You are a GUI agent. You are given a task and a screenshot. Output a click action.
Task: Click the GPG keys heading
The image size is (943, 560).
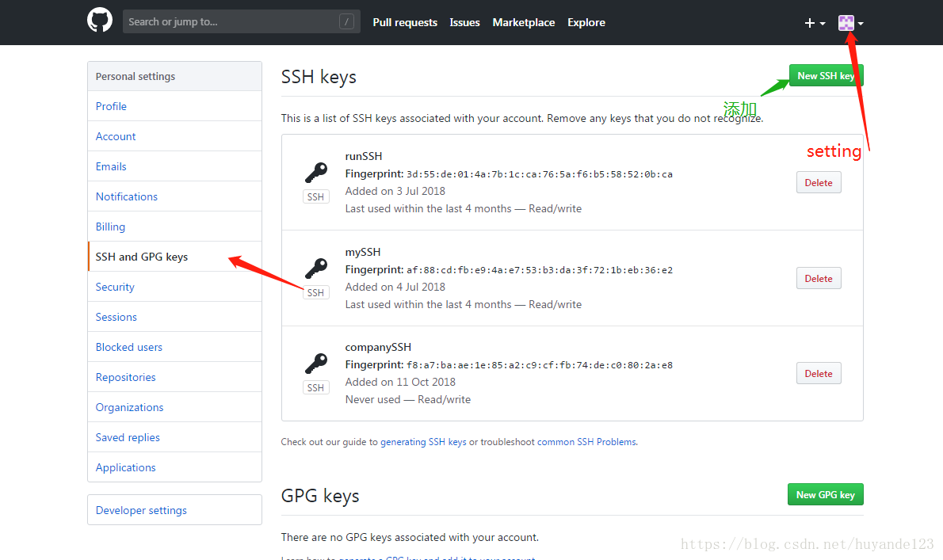pos(320,496)
